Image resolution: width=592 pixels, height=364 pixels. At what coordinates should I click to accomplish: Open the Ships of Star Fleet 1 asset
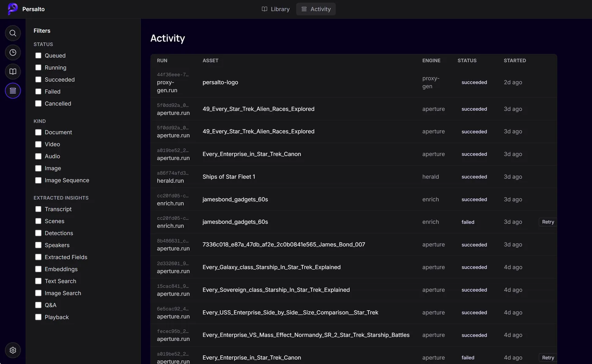coord(229,177)
